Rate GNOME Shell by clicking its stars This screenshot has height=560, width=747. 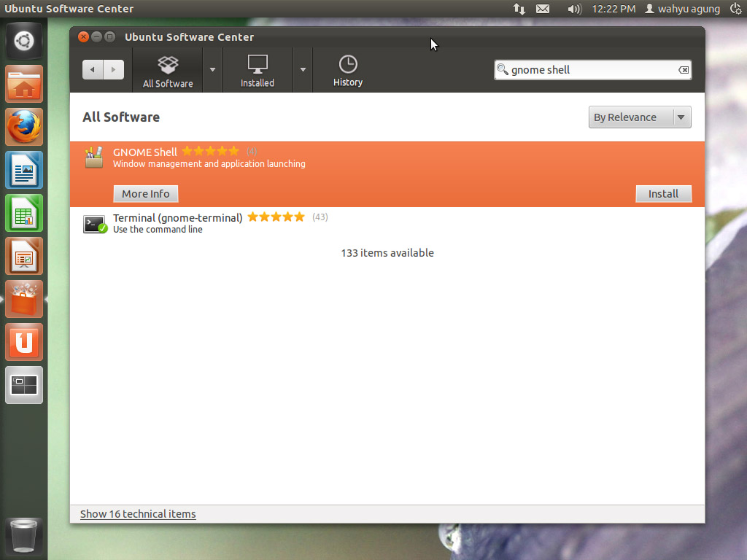point(210,151)
